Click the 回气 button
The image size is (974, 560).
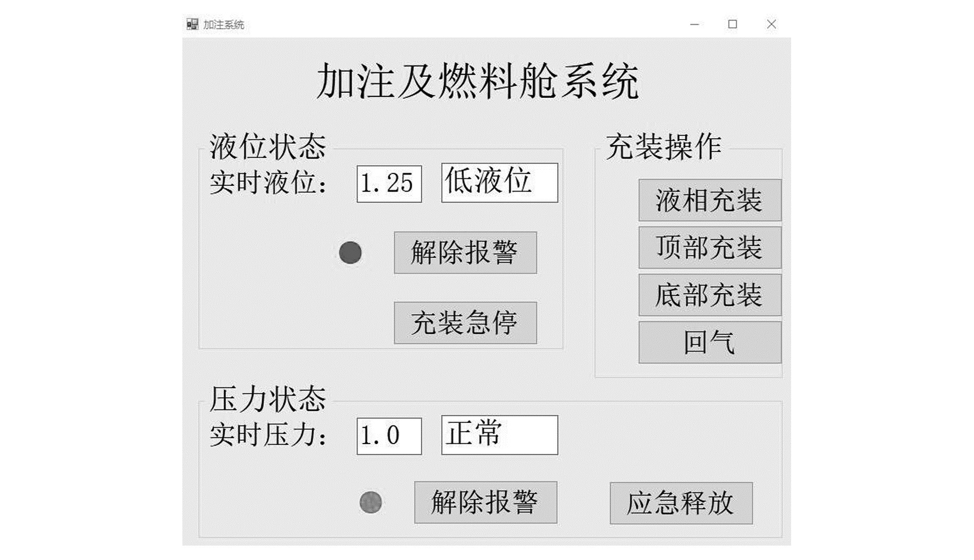point(710,343)
